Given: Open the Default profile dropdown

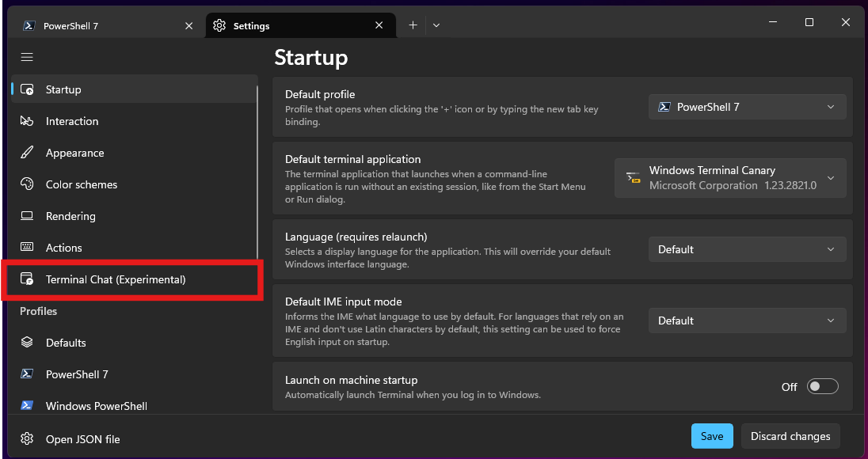Looking at the screenshot, I should pos(746,106).
